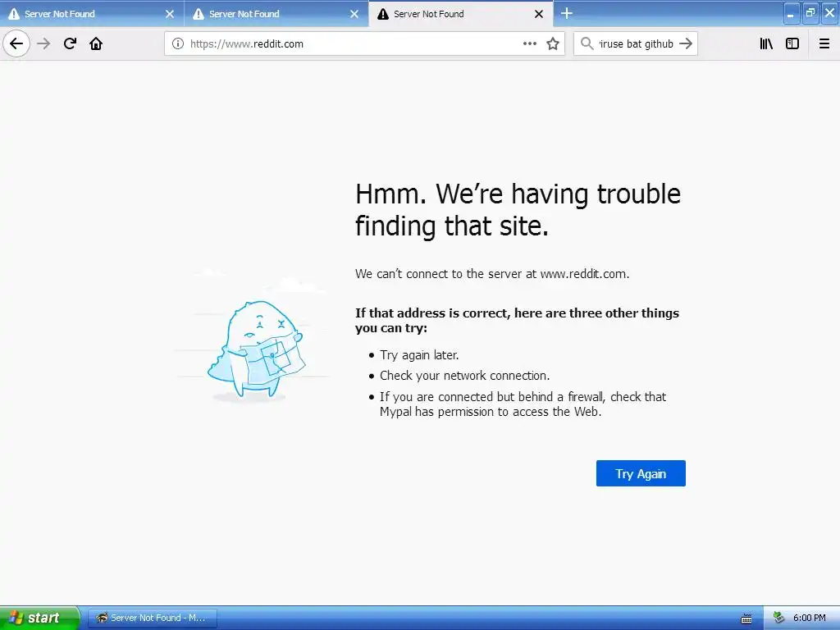Go back to the previous page
Viewport: 840px width, 630px height.
pos(16,43)
